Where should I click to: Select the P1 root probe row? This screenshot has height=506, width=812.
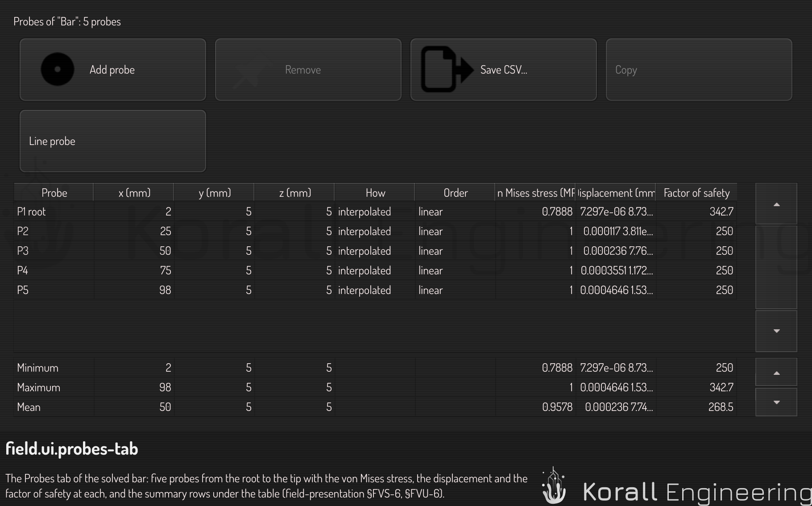pos(375,212)
